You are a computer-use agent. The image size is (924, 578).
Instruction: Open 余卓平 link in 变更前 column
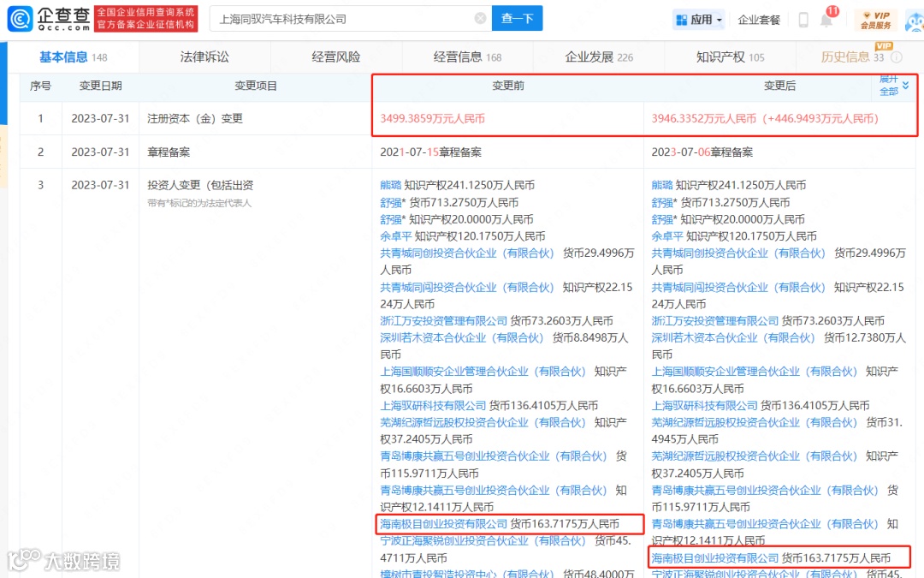tap(395, 236)
